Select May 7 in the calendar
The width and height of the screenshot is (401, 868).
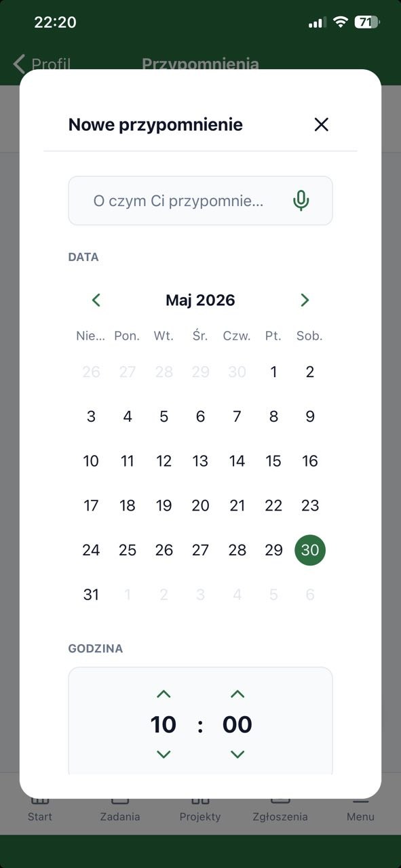237,416
